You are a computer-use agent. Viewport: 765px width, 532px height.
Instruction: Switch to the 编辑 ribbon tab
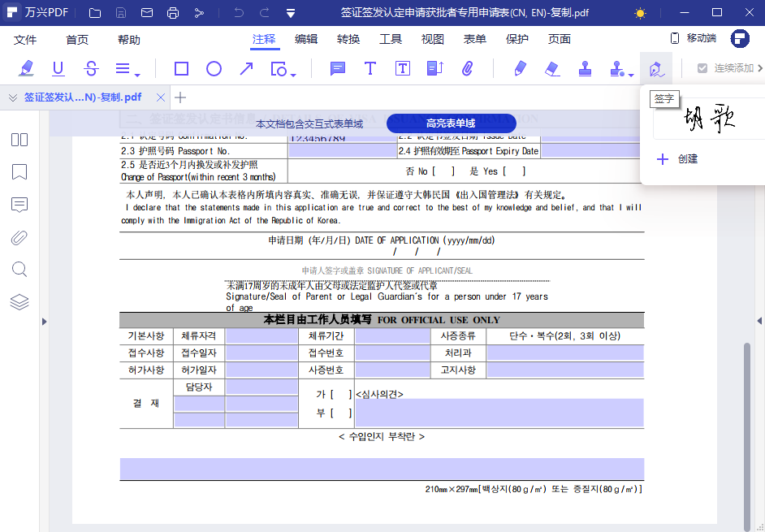click(x=305, y=38)
